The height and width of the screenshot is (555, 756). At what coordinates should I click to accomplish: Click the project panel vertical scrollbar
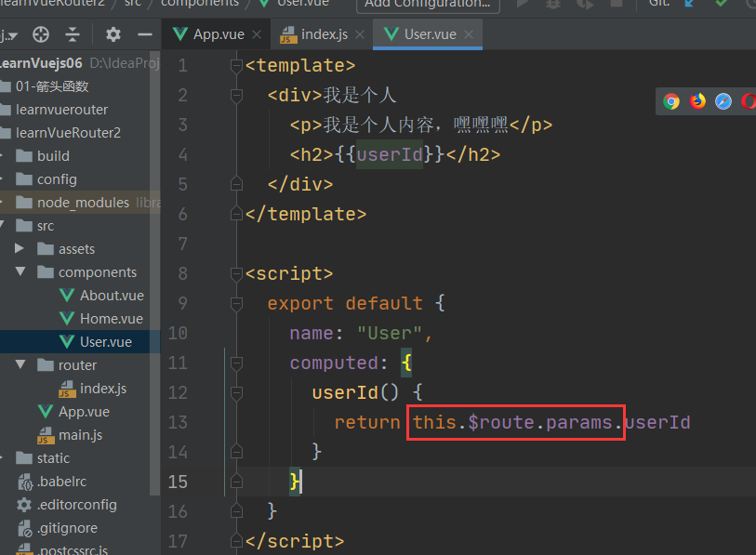(154, 272)
